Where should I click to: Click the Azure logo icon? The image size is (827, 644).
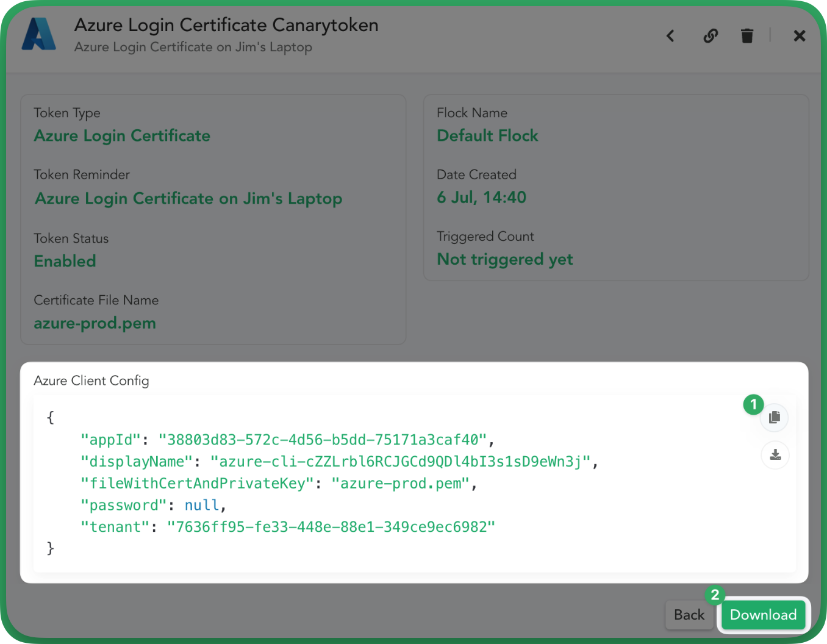(x=38, y=34)
